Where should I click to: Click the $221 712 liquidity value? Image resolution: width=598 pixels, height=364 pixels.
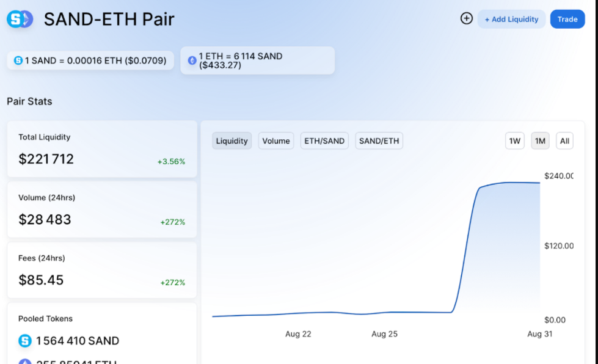[x=46, y=159]
